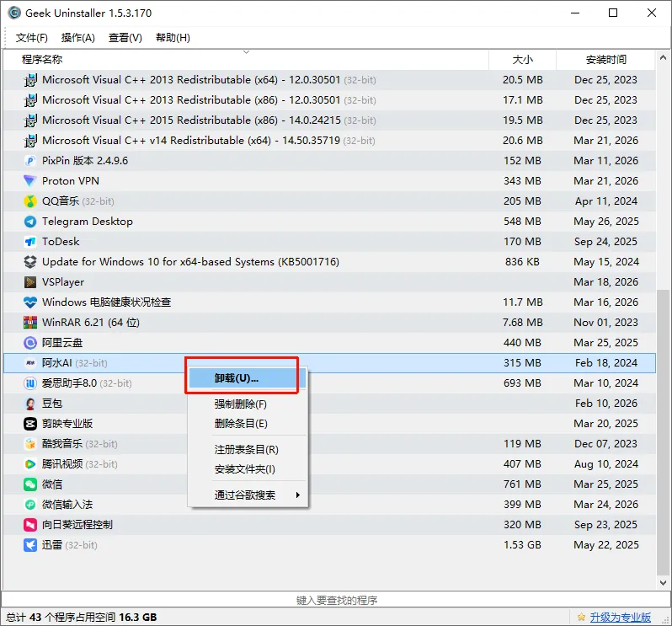The width and height of the screenshot is (672, 626).
Task: Choose 删除条目(E) in the context menu
Action: 248,424
